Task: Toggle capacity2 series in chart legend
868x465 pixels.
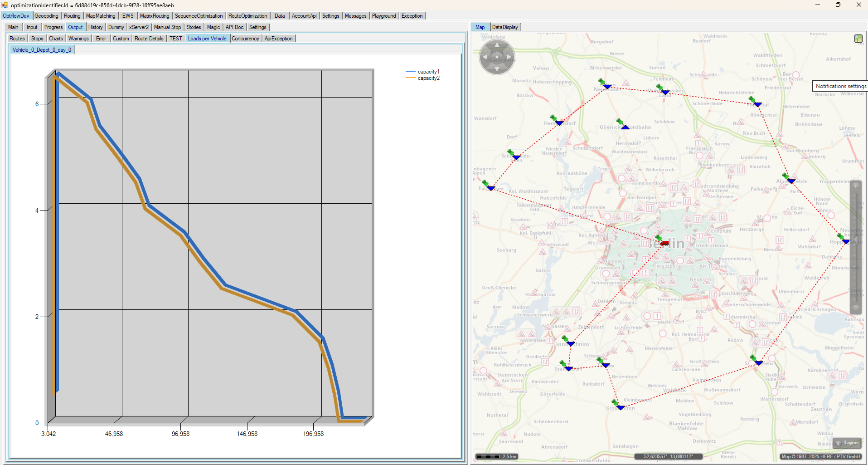Action: pyautogui.click(x=428, y=78)
